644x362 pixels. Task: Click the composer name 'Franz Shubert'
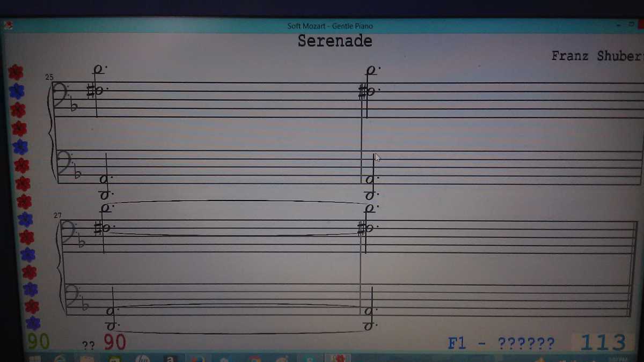point(597,56)
